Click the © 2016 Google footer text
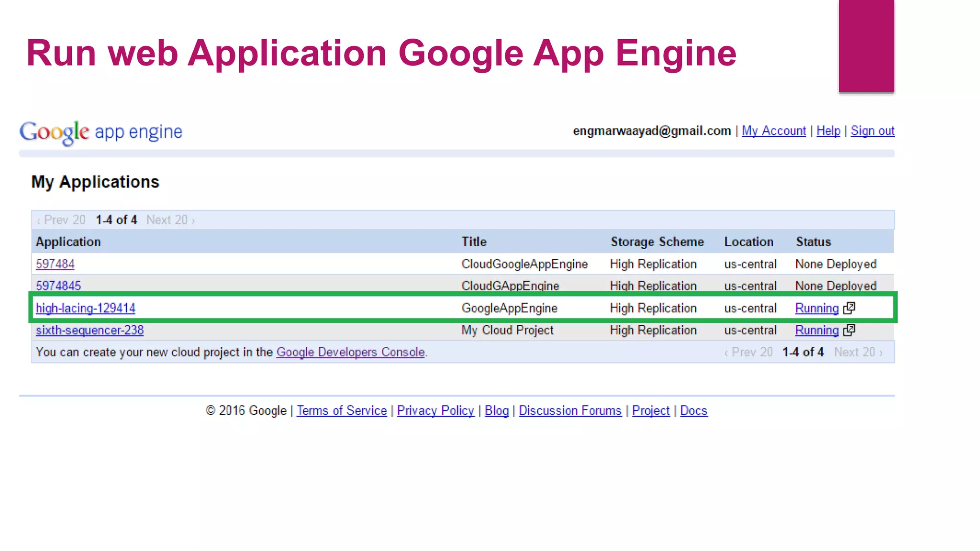This screenshot has height=551, width=980. point(246,410)
